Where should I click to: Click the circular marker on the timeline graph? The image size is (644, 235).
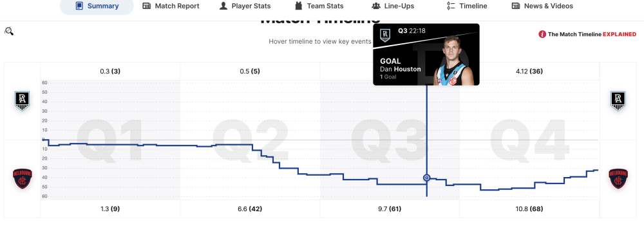(x=427, y=178)
